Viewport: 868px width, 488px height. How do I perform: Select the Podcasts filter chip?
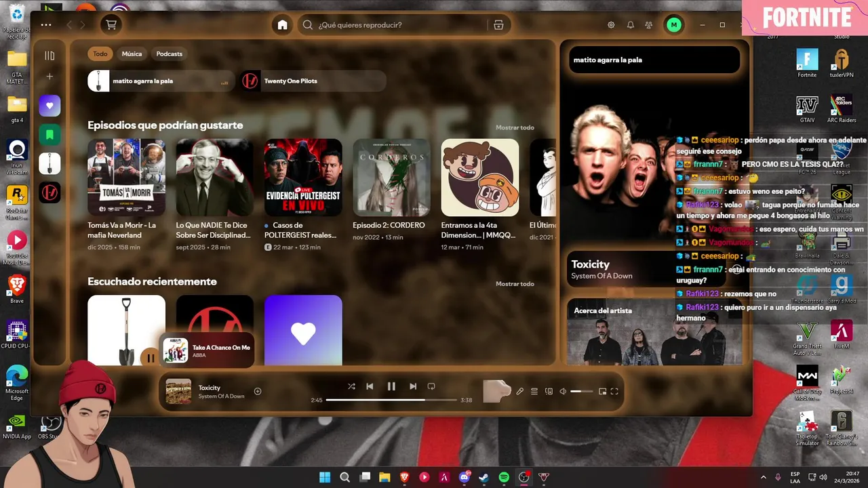[x=169, y=54]
